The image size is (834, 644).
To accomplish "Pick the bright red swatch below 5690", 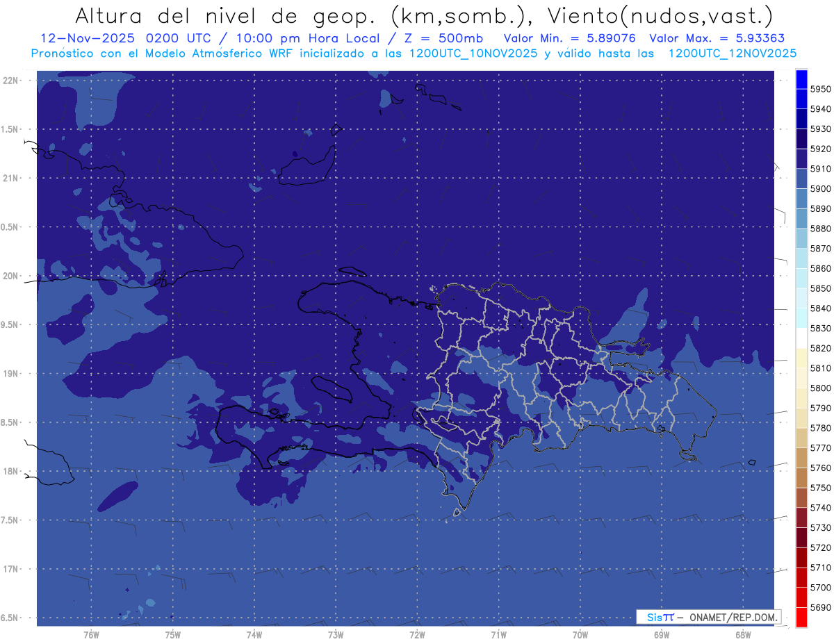I will coord(801,618).
